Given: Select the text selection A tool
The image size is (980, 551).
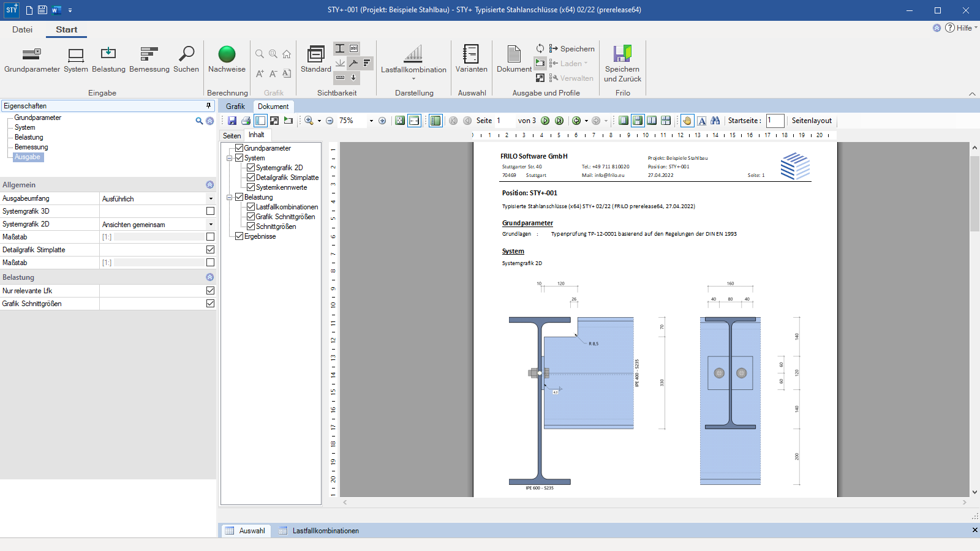Looking at the screenshot, I should [x=702, y=121].
